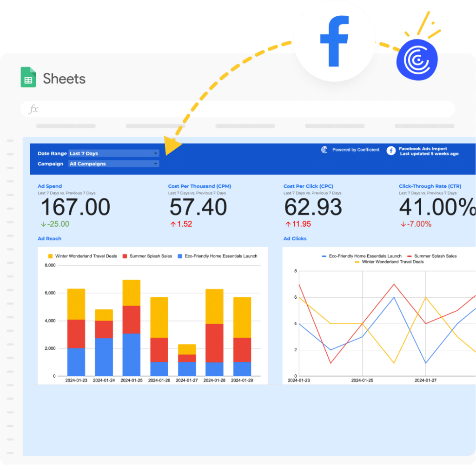476x465 pixels.
Task: Click the 2024-01-29 bar in Ad Reach chart
Action: click(242, 337)
